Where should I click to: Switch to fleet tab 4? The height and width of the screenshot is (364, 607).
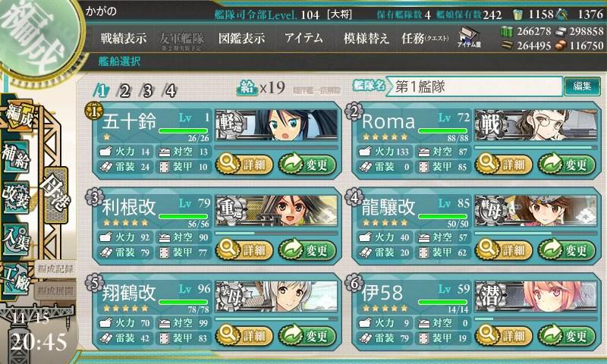(170, 91)
